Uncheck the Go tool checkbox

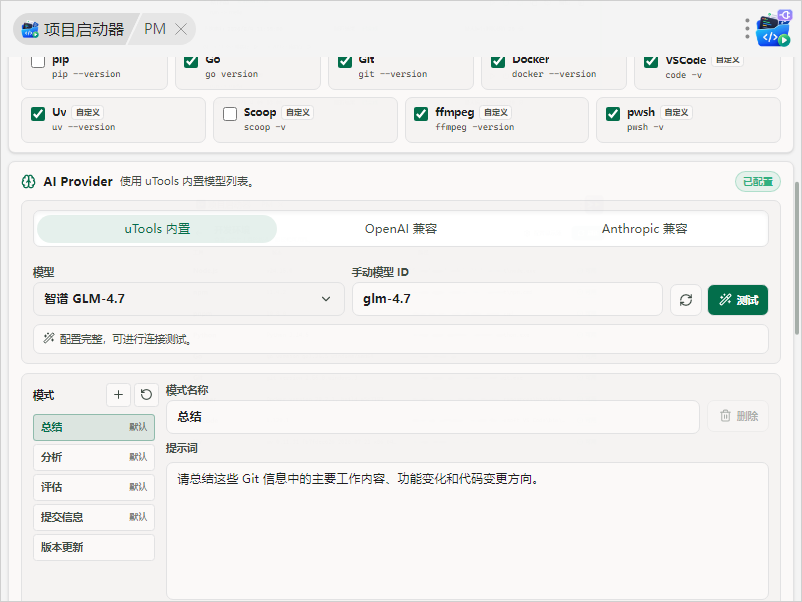tap(191, 61)
